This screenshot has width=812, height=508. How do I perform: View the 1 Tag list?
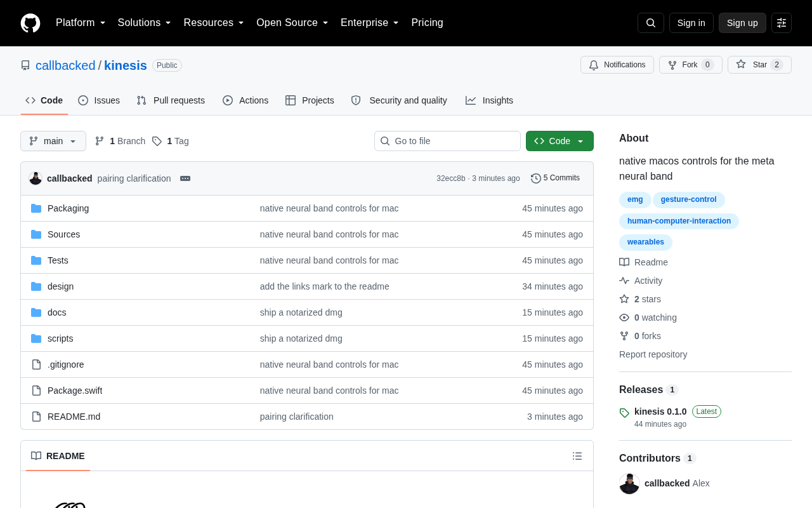170,141
